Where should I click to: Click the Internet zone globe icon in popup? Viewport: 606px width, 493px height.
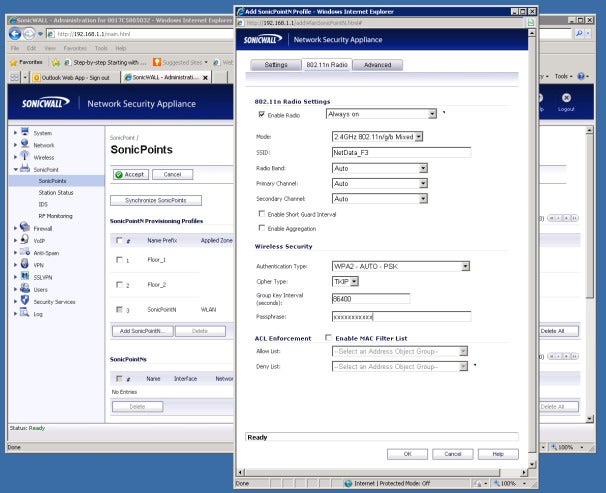pyautogui.click(x=348, y=483)
